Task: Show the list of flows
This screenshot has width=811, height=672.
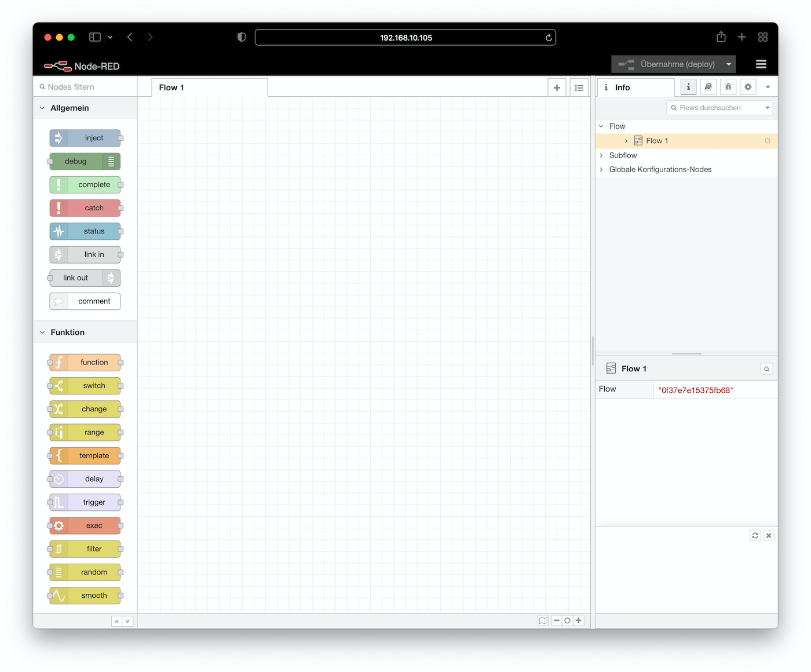Action: (x=579, y=87)
